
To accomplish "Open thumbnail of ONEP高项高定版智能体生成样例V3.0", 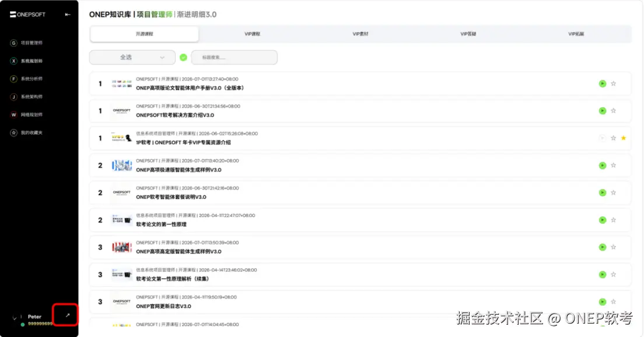I will coord(121,247).
